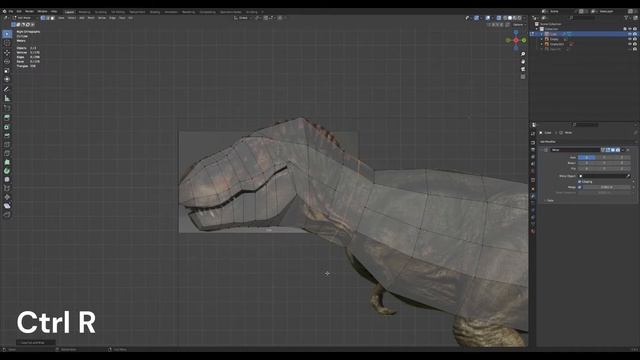Viewport: 640px width, 360px height.
Task: Open the Mirror modifier extra options arrow
Action: [623, 150]
